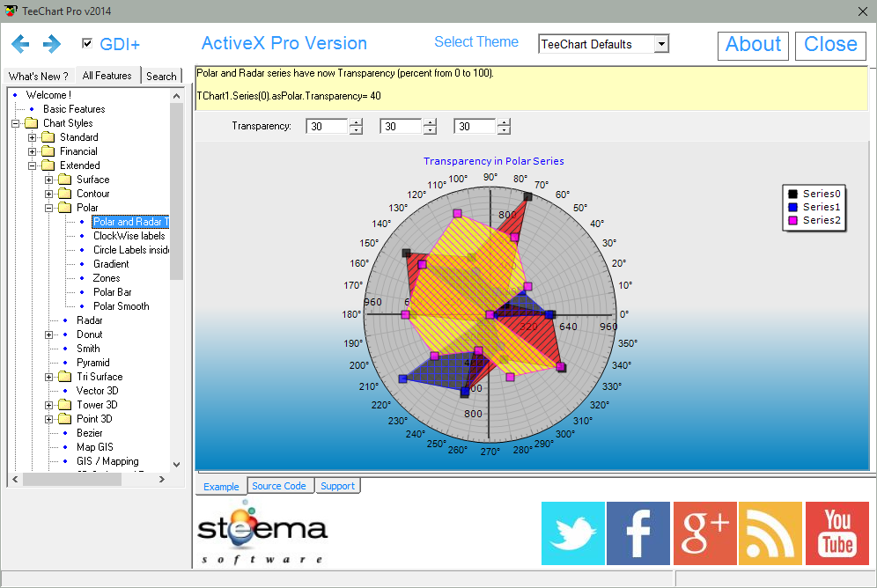Viewport: 877px width, 588px height.
Task: Click the third Transparency spinner arrows
Action: 504,127
